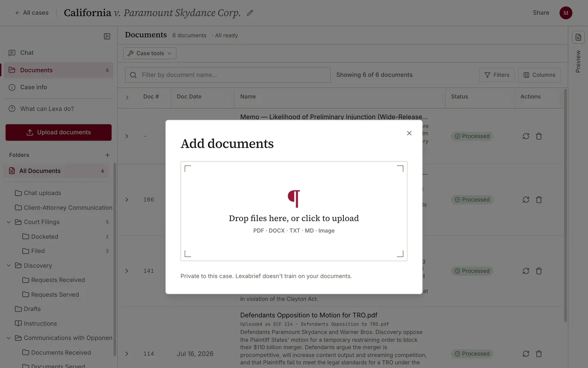The image size is (588, 368).
Task: Collapse the Court Filings folder chevron
Action: [9, 222]
